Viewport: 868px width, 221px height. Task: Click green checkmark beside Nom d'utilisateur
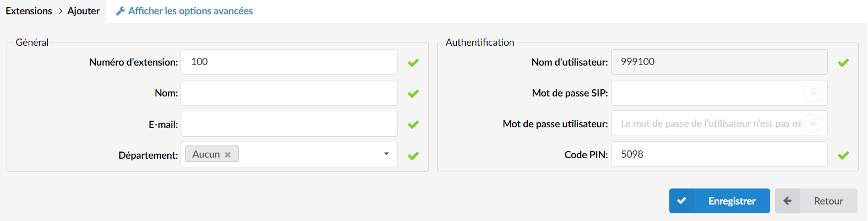point(843,63)
